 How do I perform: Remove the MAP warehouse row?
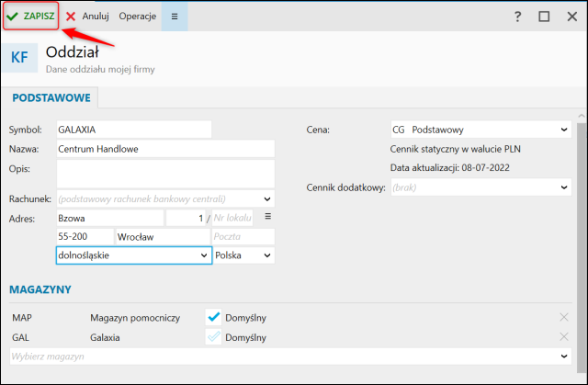point(564,317)
